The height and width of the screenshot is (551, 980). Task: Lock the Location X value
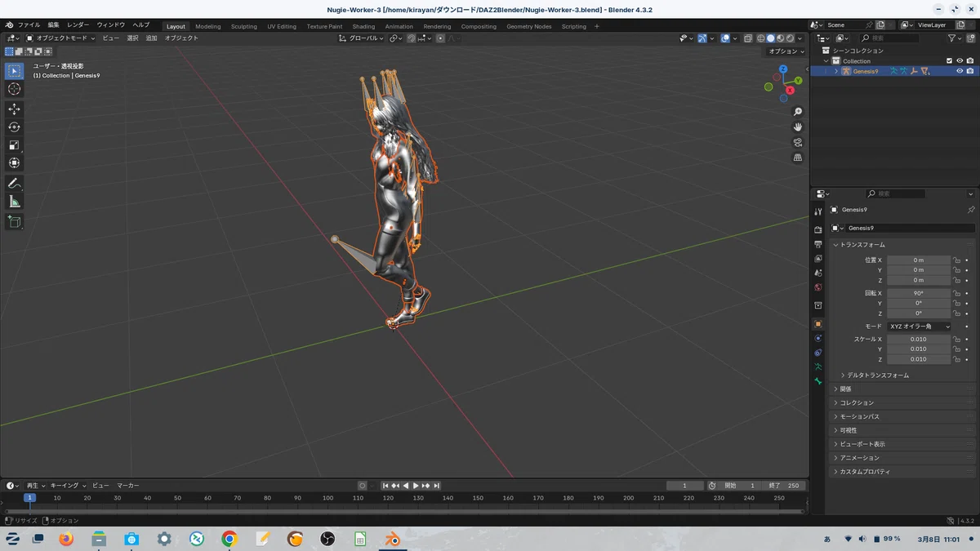[956, 260]
